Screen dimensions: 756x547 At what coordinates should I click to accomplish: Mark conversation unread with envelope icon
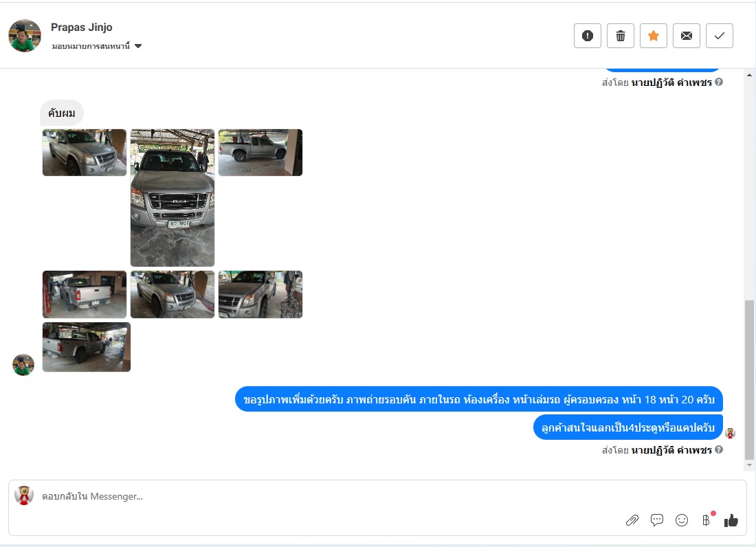[x=687, y=36]
